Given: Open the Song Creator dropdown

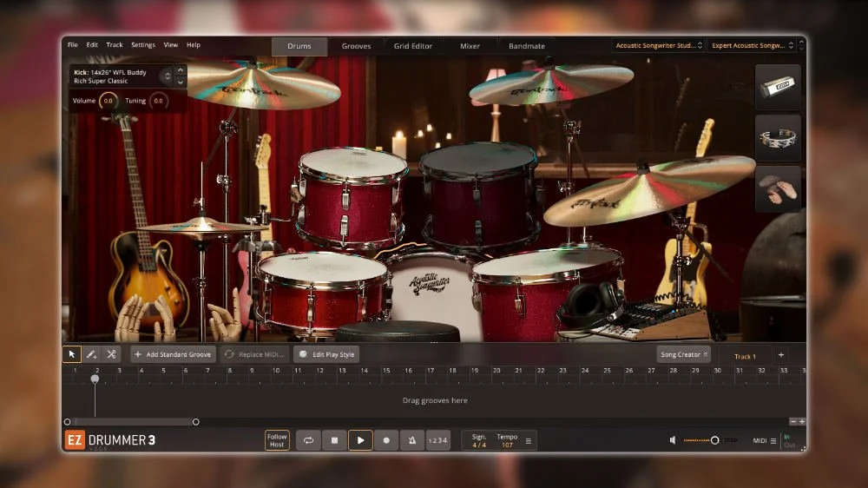Looking at the screenshot, I should pos(684,354).
